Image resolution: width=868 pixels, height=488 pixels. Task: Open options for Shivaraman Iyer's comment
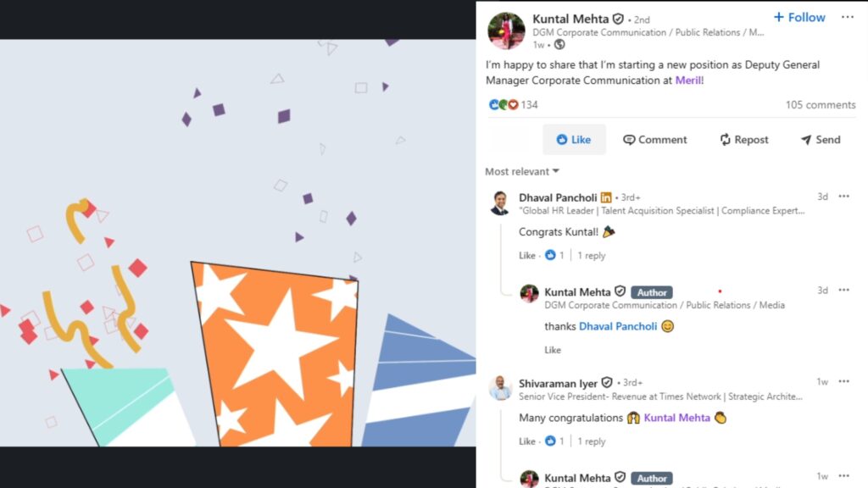843,382
